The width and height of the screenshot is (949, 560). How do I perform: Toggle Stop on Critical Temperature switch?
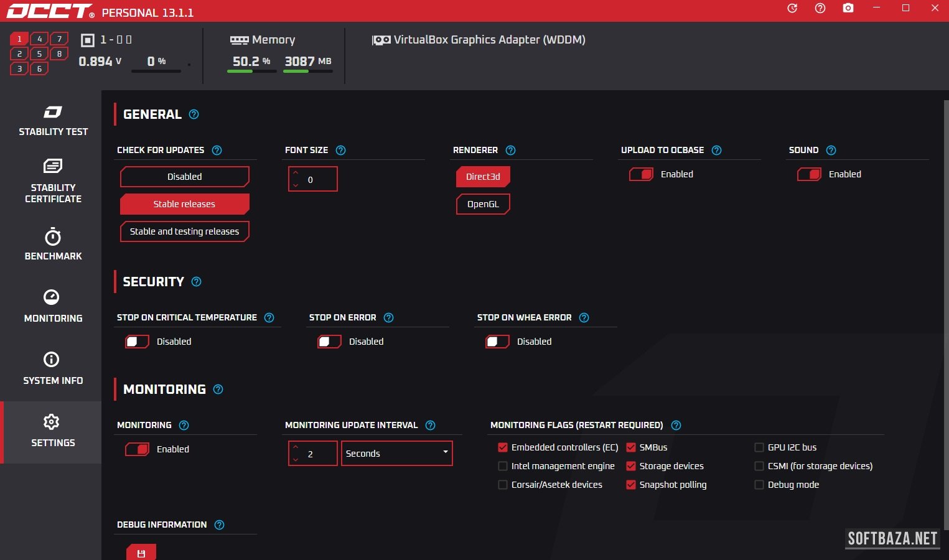point(137,342)
